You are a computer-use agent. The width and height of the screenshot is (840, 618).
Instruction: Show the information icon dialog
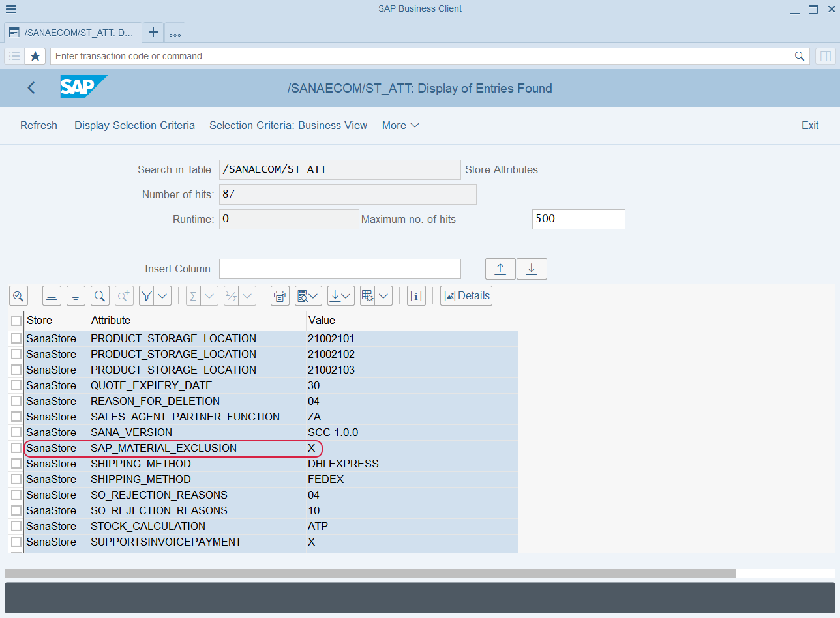[x=416, y=296]
